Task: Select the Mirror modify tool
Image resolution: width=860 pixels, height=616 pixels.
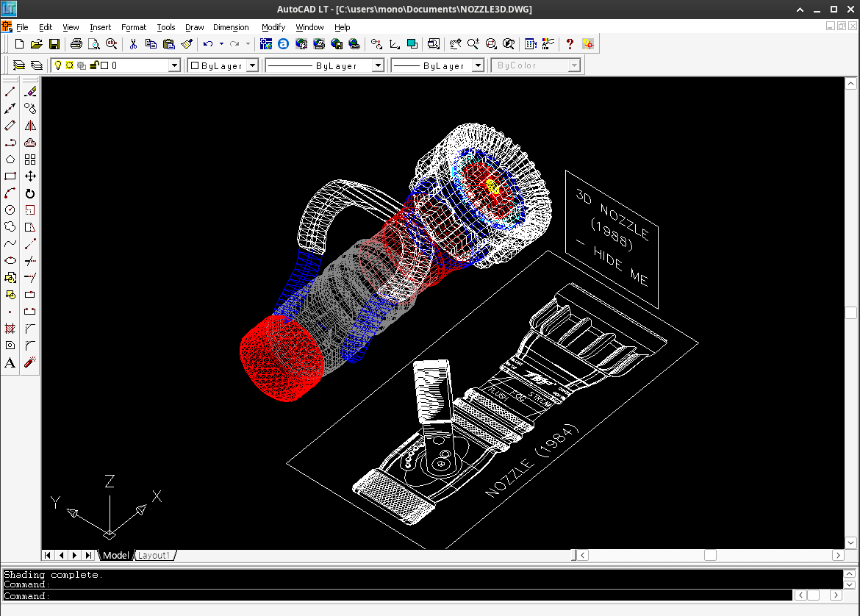Action: pyautogui.click(x=30, y=126)
